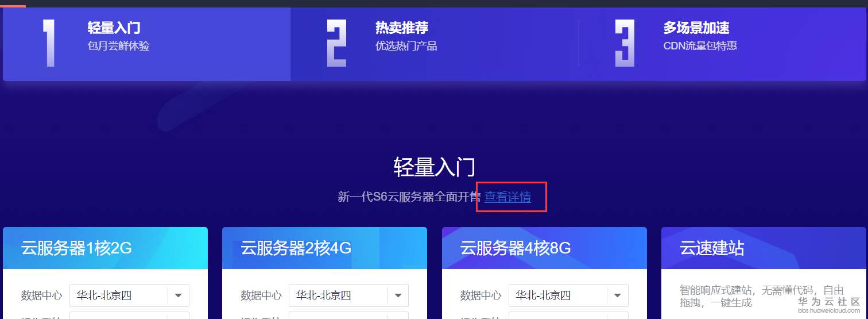The width and height of the screenshot is (868, 319).
Task: Click the large number 2 icon
Action: point(336,43)
